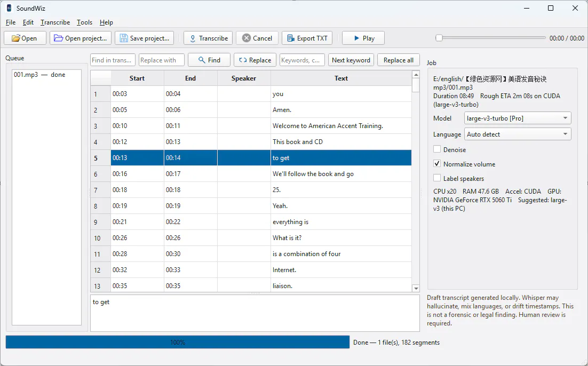Click the Keywords input field
Screen dimensions: 588x366
(x=302, y=60)
